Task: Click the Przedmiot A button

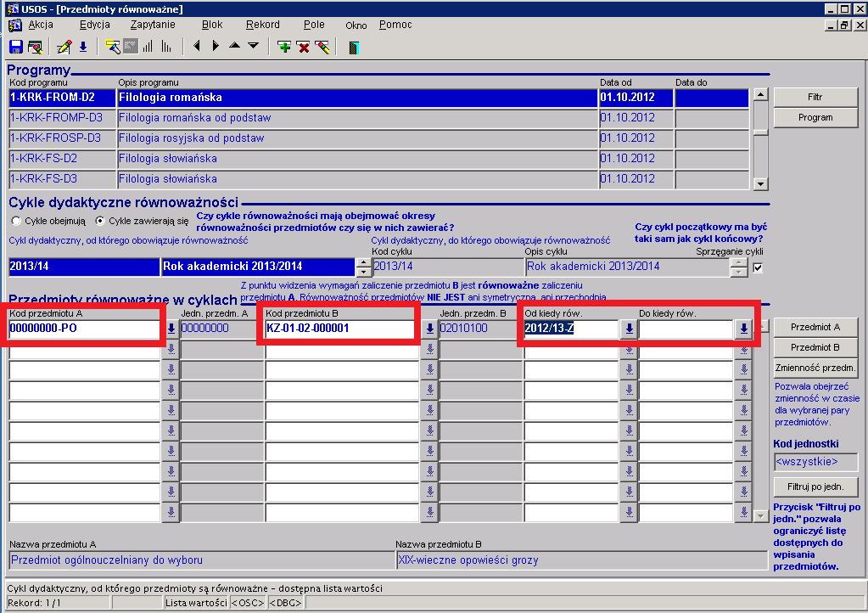Action: pos(815,327)
